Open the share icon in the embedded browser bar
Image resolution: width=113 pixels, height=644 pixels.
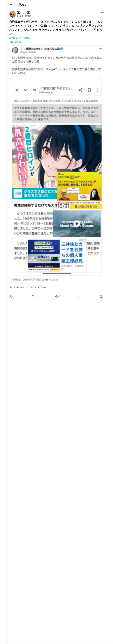tap(80, 90)
